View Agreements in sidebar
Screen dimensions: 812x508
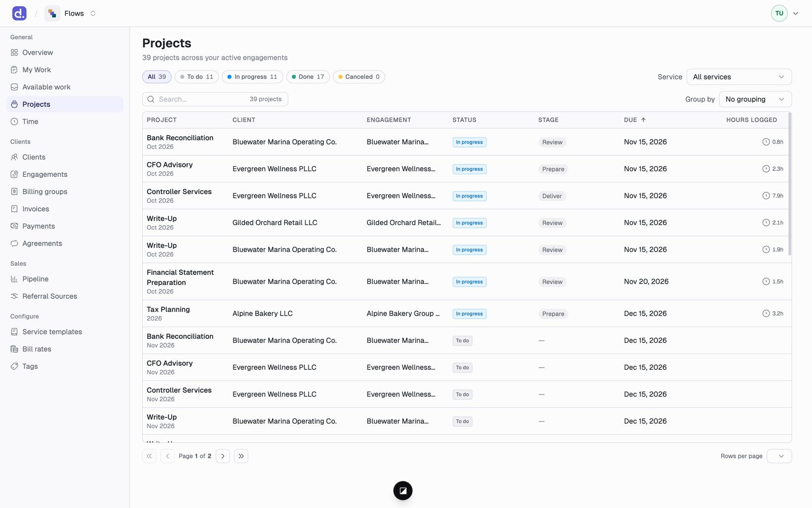(x=65, y=243)
